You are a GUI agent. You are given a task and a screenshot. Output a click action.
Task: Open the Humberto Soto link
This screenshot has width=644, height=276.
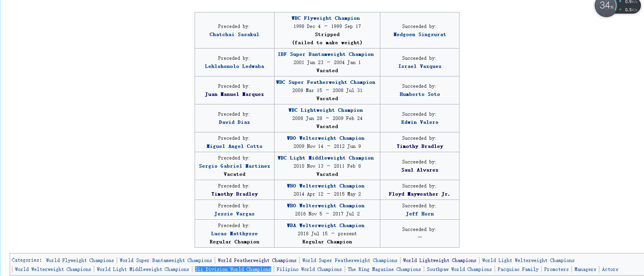click(420, 94)
